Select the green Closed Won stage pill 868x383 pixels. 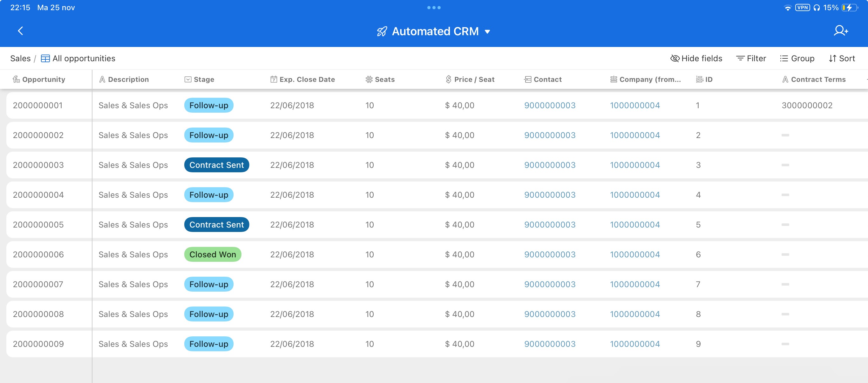[213, 254]
